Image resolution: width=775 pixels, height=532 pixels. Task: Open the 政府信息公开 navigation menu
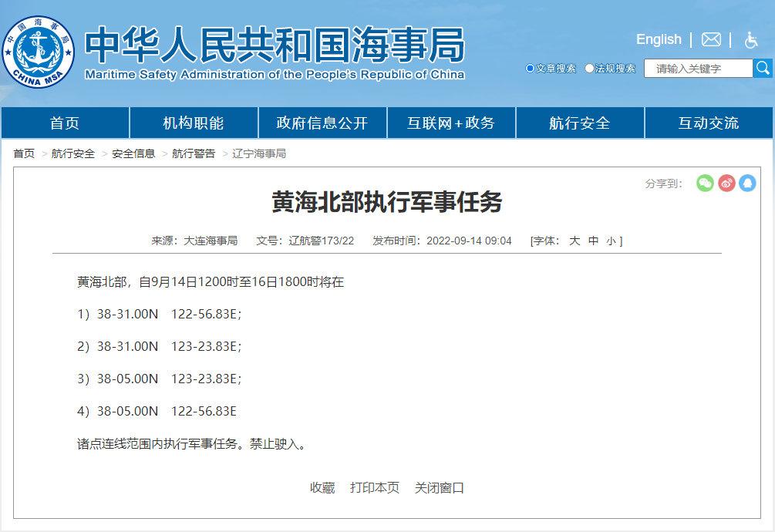[322, 123]
